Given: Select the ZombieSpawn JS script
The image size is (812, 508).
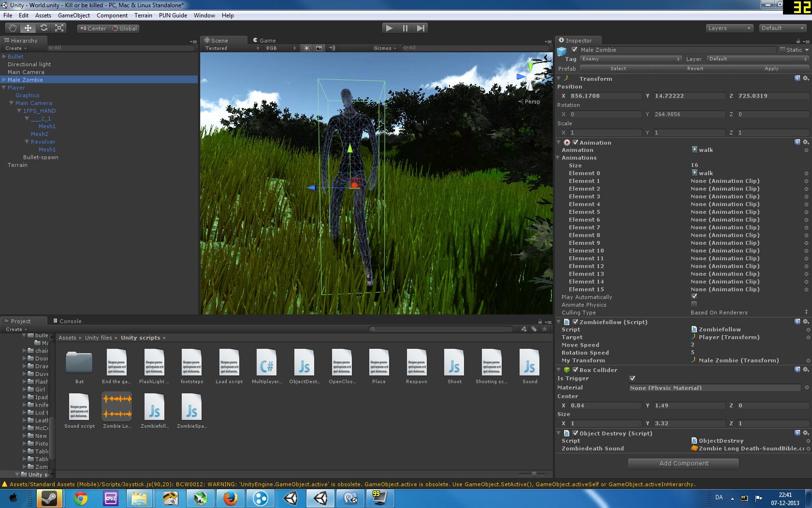Looking at the screenshot, I should 192,411.
